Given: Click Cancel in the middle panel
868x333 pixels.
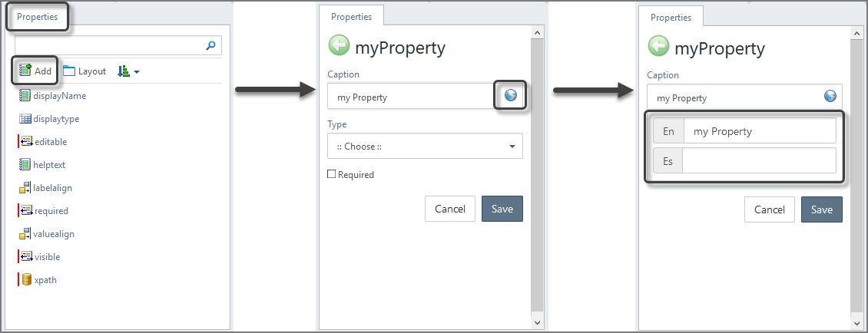Looking at the screenshot, I should click(x=450, y=209).
